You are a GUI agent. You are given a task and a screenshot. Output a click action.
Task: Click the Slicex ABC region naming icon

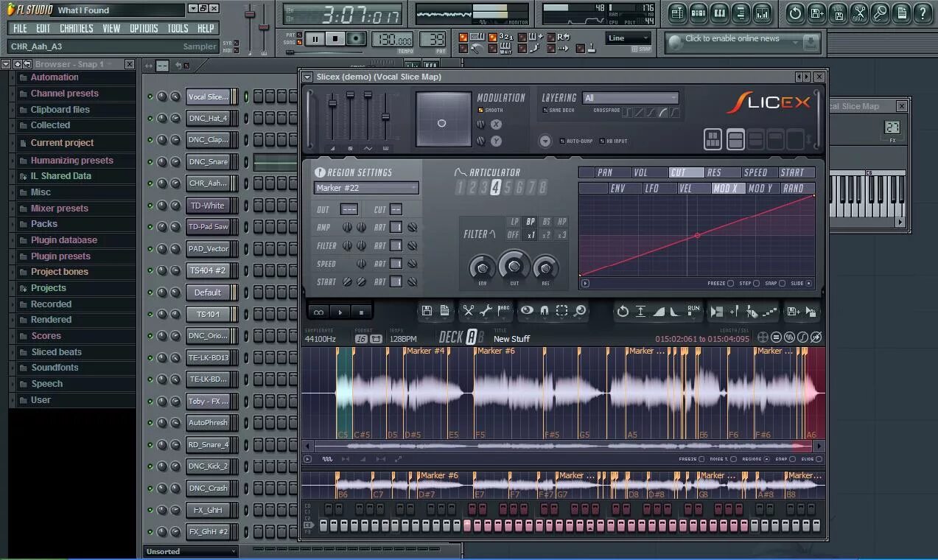(x=503, y=311)
